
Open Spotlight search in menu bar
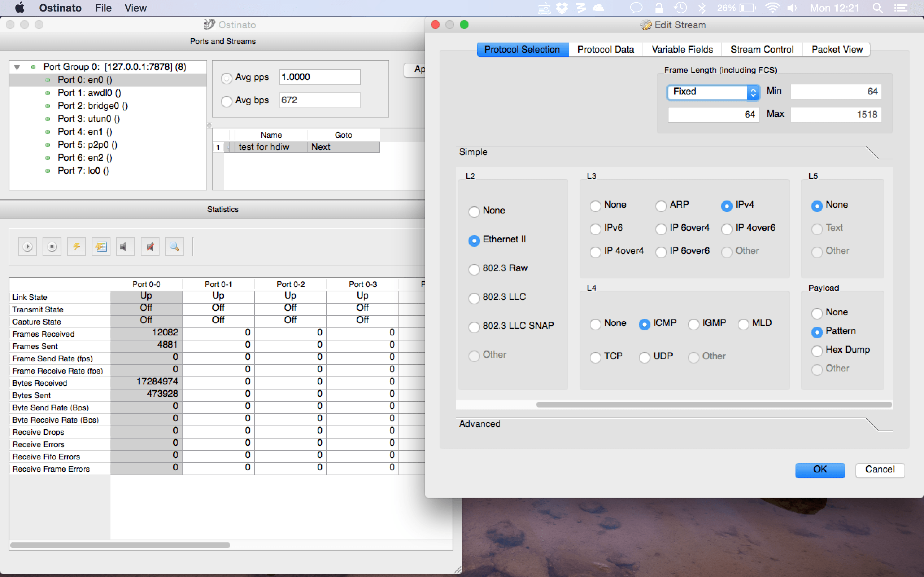(x=877, y=8)
